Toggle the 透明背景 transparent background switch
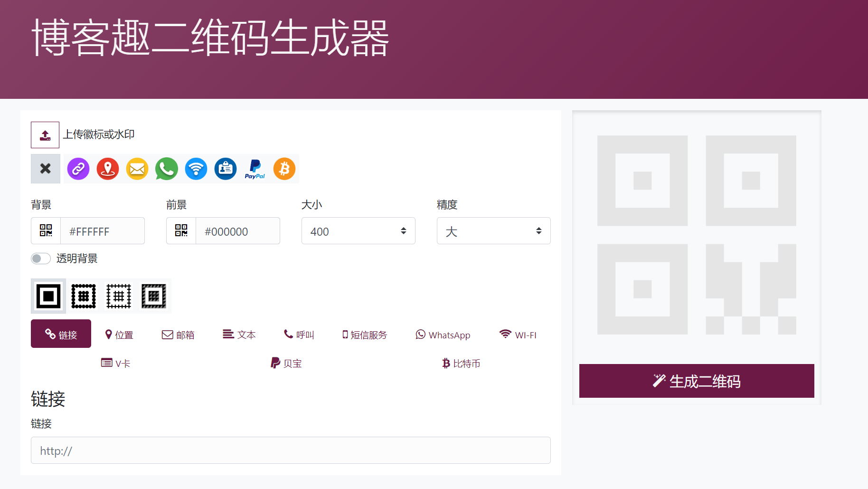868x489 pixels. click(41, 259)
